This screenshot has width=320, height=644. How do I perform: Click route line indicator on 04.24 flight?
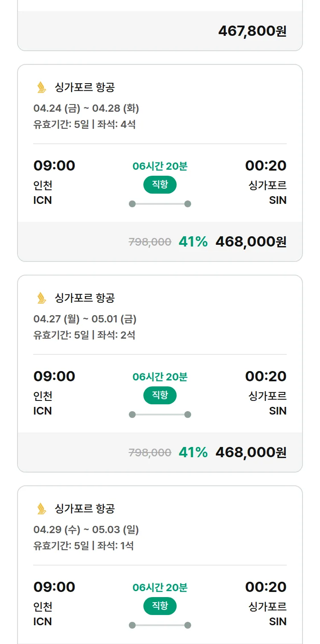(x=160, y=204)
